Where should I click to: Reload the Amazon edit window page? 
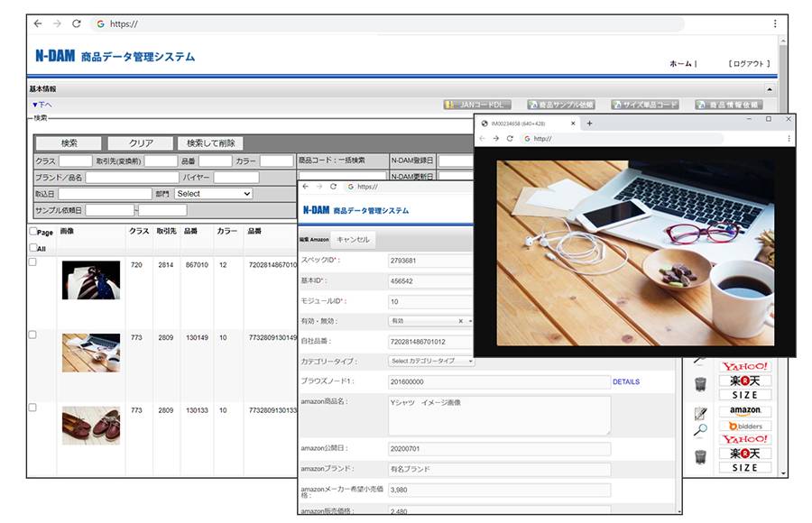tap(333, 187)
